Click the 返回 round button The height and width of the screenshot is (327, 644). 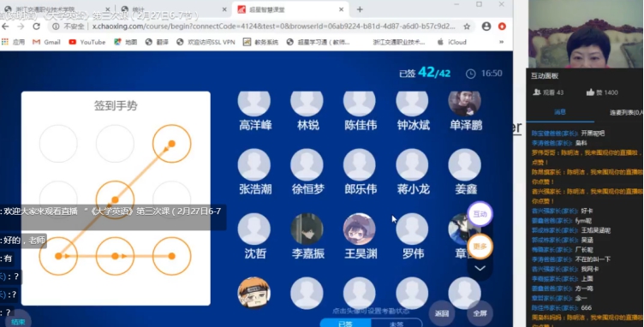click(442, 313)
